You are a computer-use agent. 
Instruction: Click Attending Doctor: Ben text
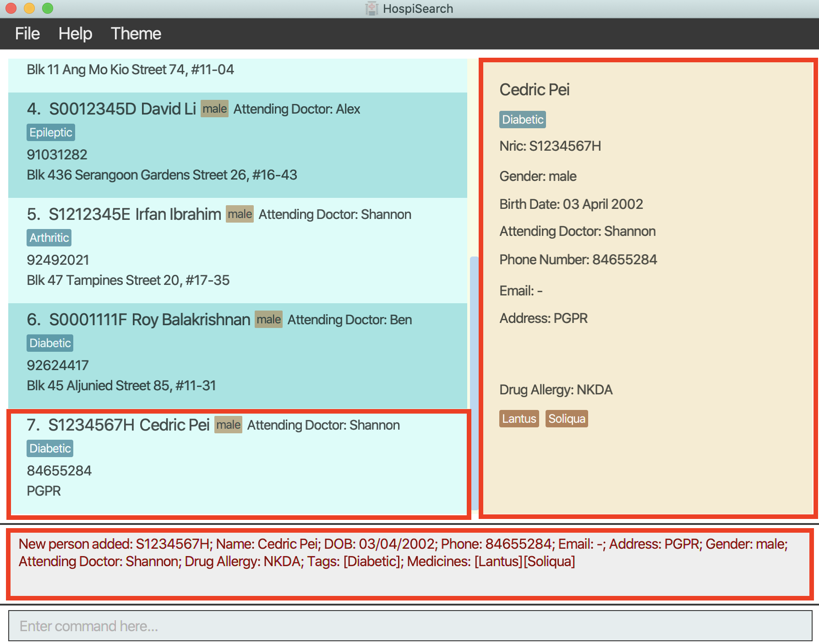349,320
